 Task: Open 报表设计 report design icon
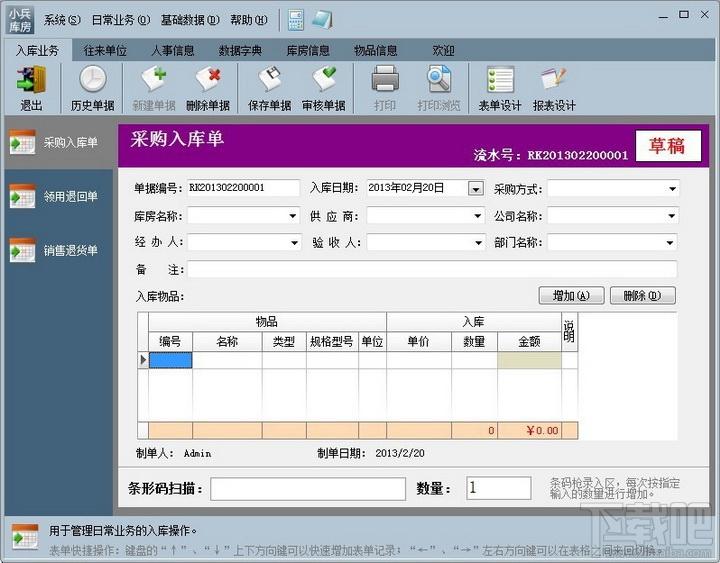pyautogui.click(x=554, y=79)
